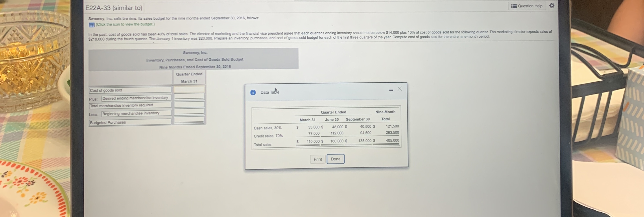
Task: Click the Cost of goods sold answer field
Action: click(x=189, y=90)
